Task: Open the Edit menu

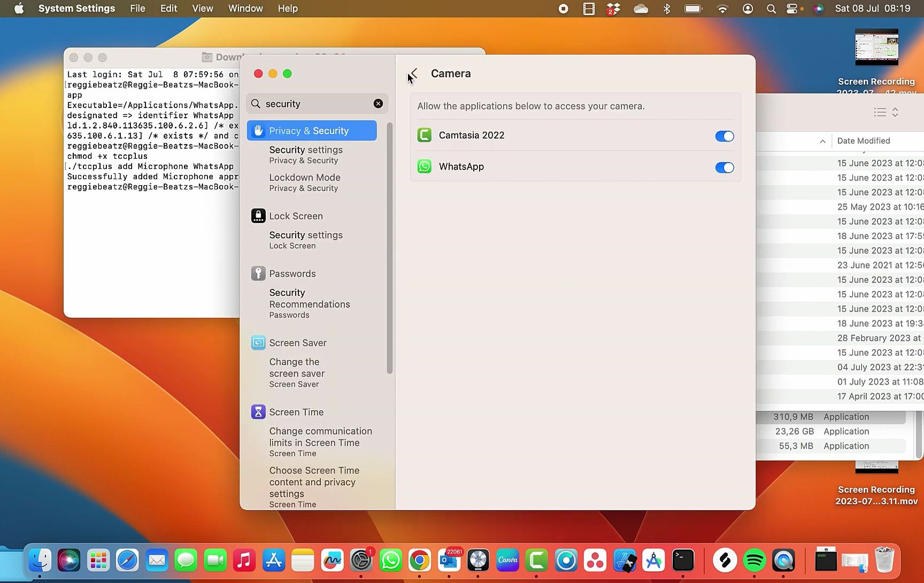Action: pyautogui.click(x=168, y=9)
